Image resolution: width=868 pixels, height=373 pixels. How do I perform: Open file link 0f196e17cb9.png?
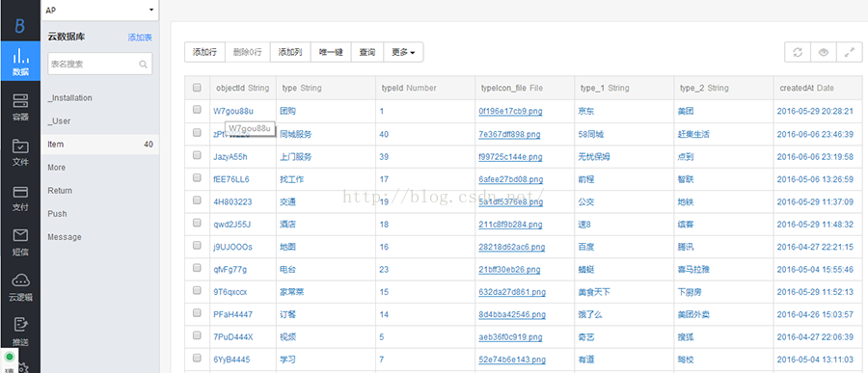[510, 111]
